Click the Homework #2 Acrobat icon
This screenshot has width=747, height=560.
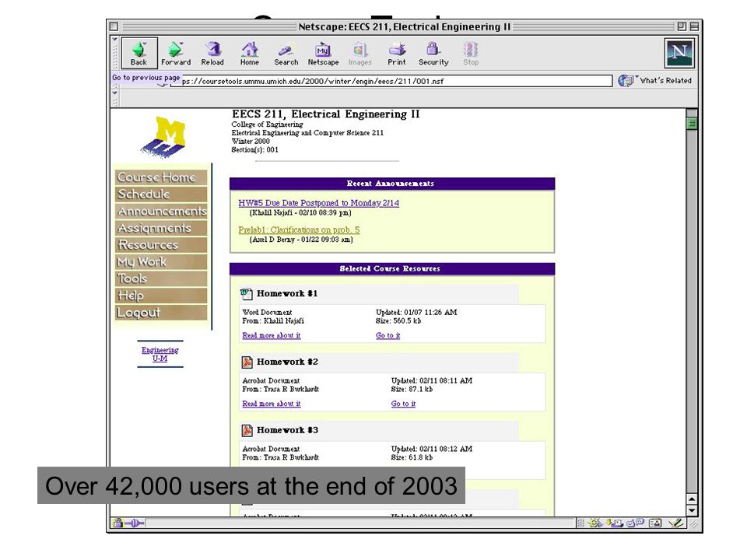point(247,362)
